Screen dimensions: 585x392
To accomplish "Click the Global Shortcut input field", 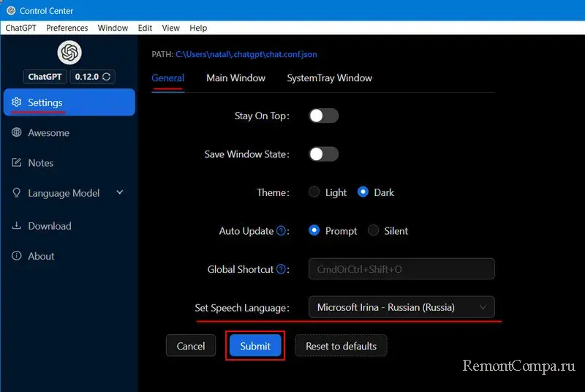I will (x=401, y=270).
